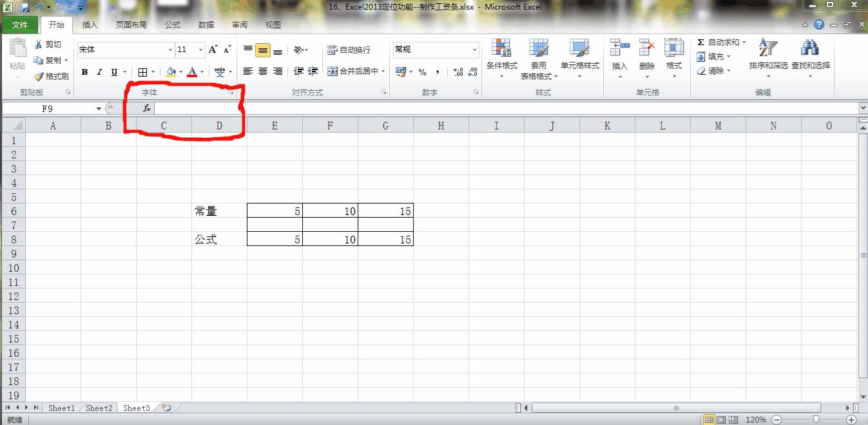Click the save icon in quick access toolbar
868x425 pixels.
point(25,8)
